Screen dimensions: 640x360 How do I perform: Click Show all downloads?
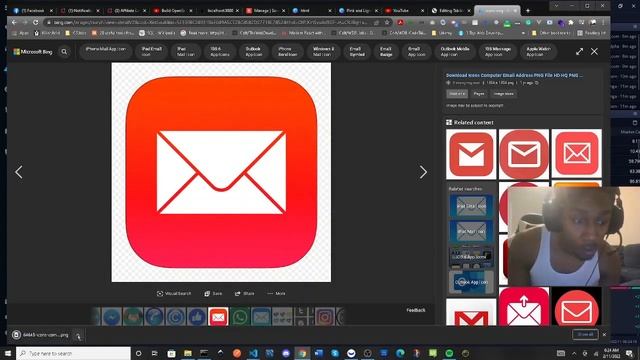(585, 334)
